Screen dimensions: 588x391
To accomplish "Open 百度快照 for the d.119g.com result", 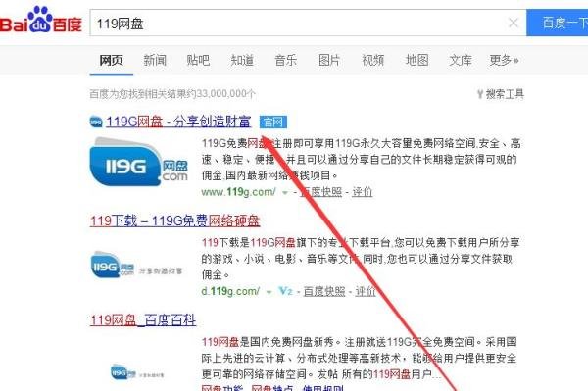I will (x=324, y=291).
